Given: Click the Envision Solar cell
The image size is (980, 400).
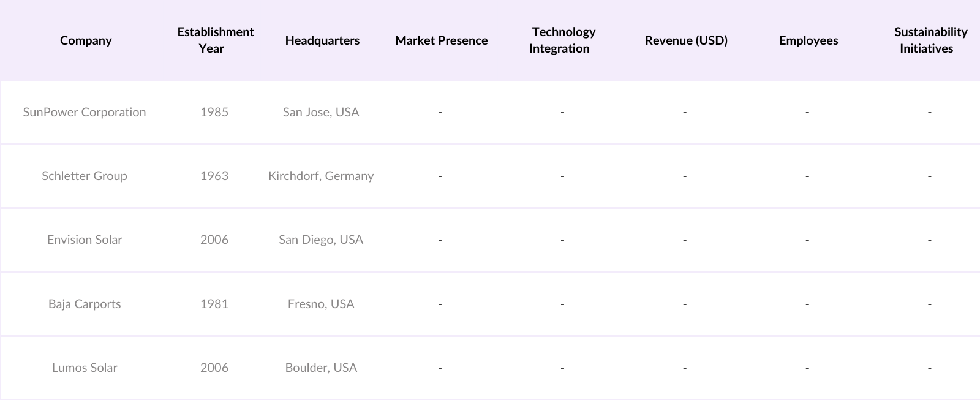Looking at the screenshot, I should click(x=85, y=240).
